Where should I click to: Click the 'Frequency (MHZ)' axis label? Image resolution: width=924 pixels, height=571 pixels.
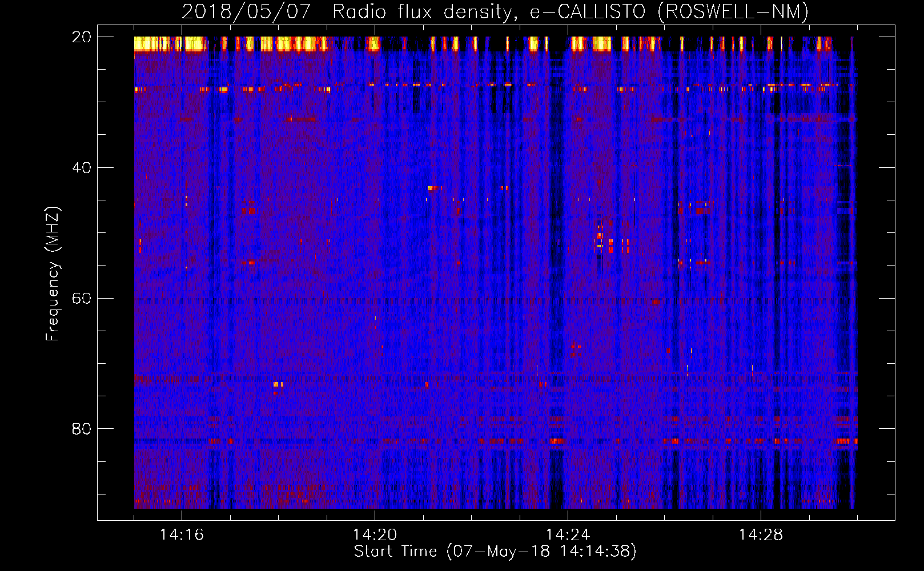coord(53,274)
